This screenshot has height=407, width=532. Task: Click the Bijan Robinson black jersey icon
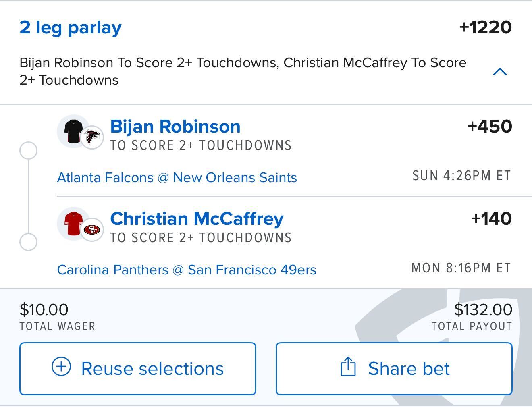[73, 131]
